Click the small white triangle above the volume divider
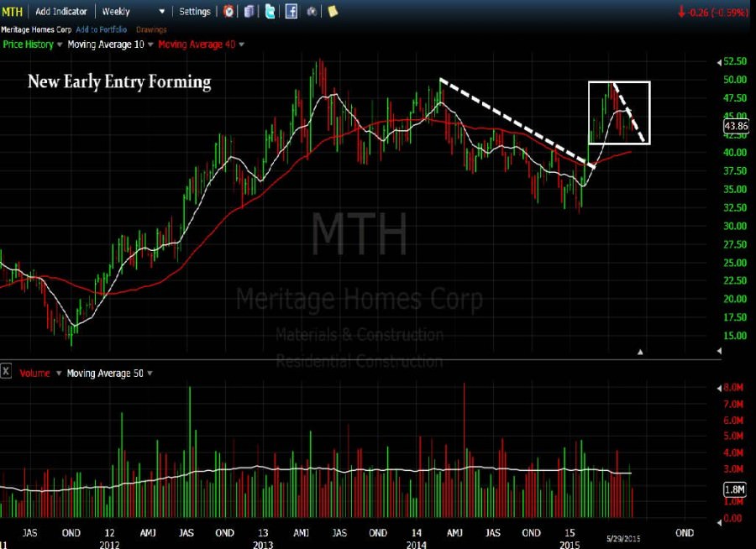Viewport: 756px width, 549px height. [640, 353]
